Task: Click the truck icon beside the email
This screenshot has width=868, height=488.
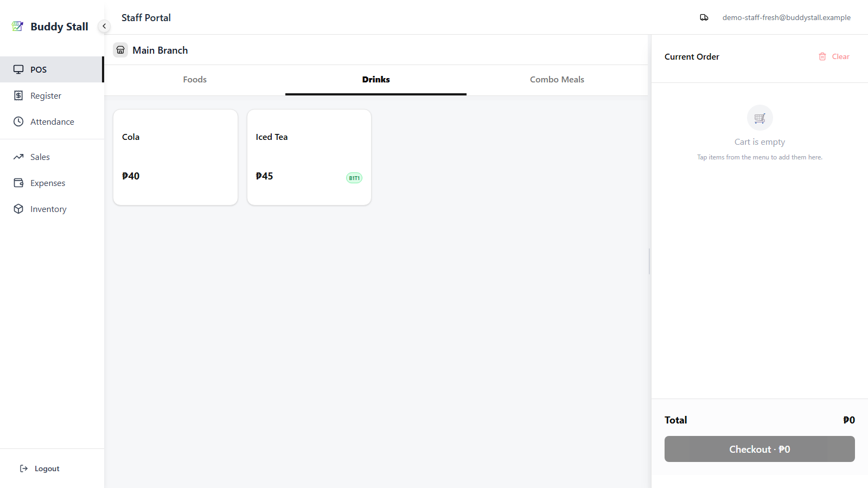Action: pyautogui.click(x=704, y=17)
